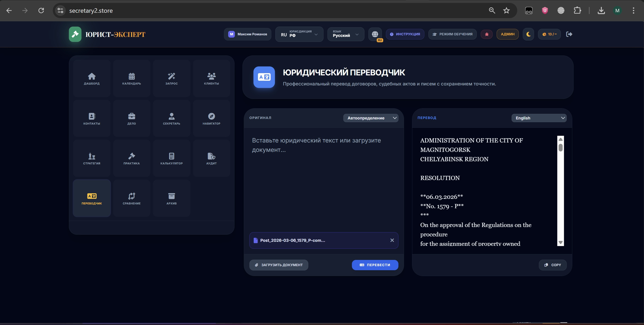The image size is (644, 325).
Task: Open the Calendar (Календарь) module
Action: point(132,79)
